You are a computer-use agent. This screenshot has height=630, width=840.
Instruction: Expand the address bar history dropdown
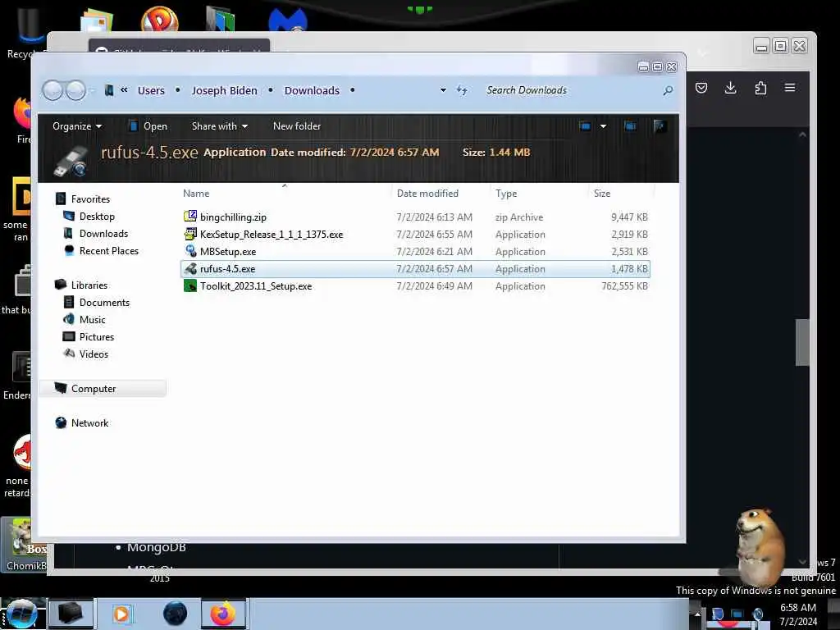(443, 90)
